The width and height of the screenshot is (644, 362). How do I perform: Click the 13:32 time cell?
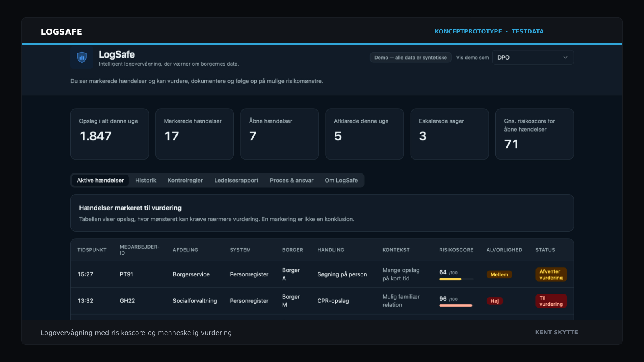pyautogui.click(x=85, y=301)
